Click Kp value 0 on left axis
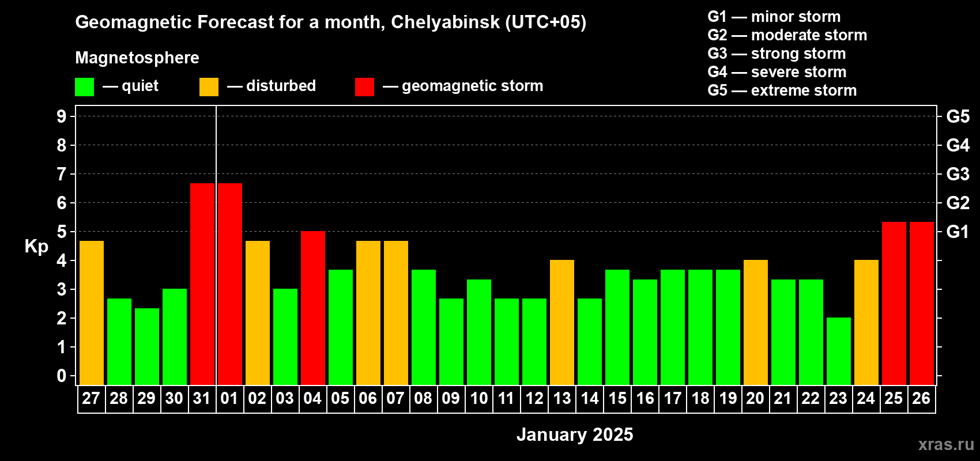The image size is (980, 461). (x=62, y=376)
